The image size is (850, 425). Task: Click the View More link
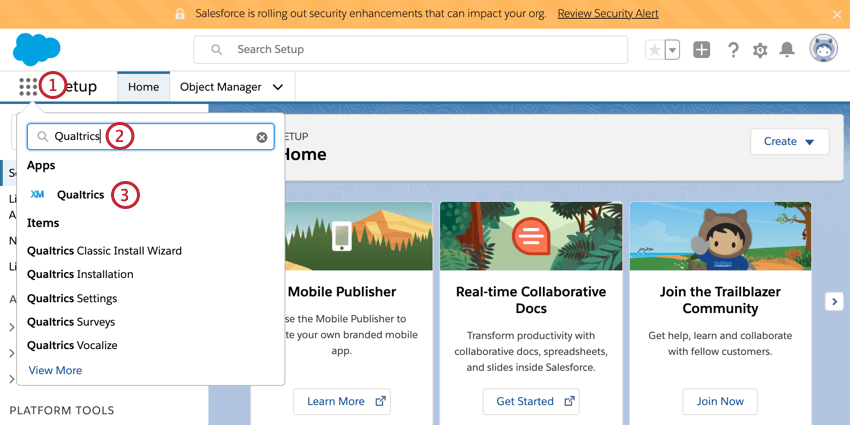55,370
